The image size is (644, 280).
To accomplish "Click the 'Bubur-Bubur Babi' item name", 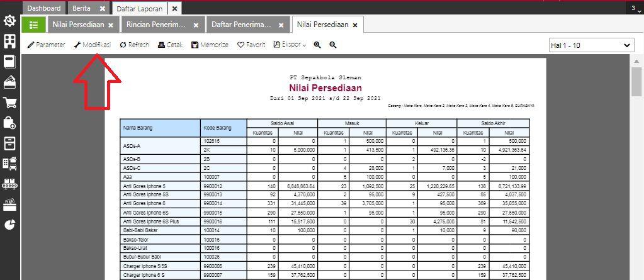I will point(142,257).
